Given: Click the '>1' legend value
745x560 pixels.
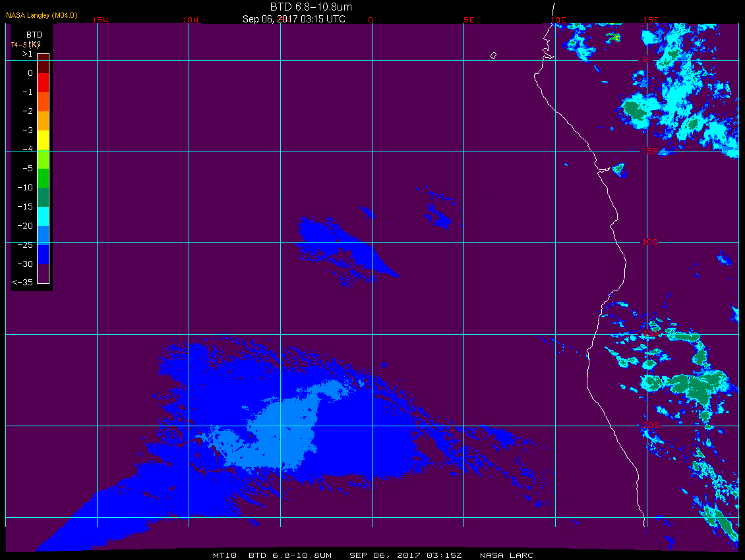Looking at the screenshot, I should [28, 54].
